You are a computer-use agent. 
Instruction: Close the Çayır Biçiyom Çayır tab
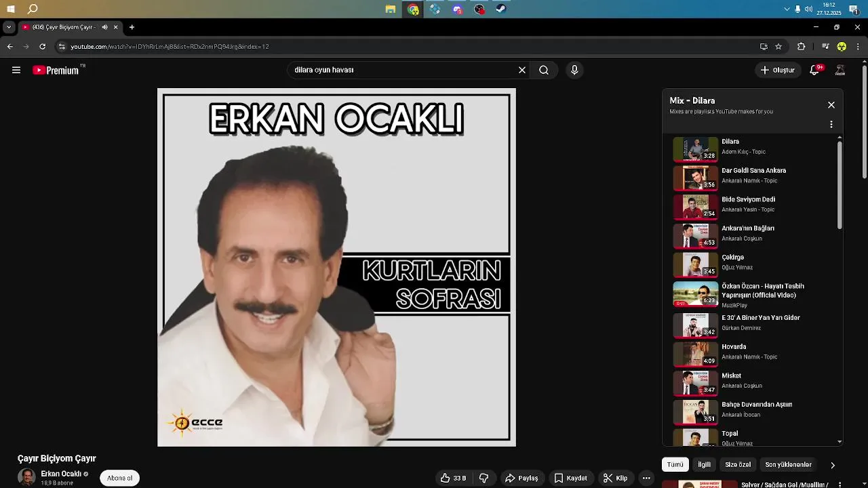[116, 27]
